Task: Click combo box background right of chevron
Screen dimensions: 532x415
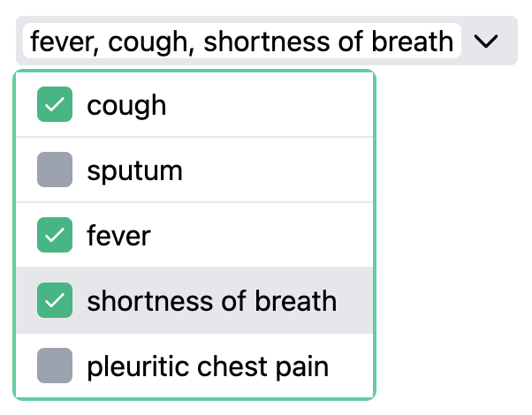Action: point(509,41)
